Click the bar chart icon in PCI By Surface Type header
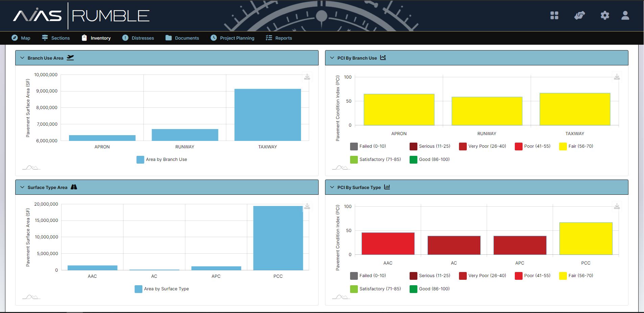 click(x=387, y=187)
